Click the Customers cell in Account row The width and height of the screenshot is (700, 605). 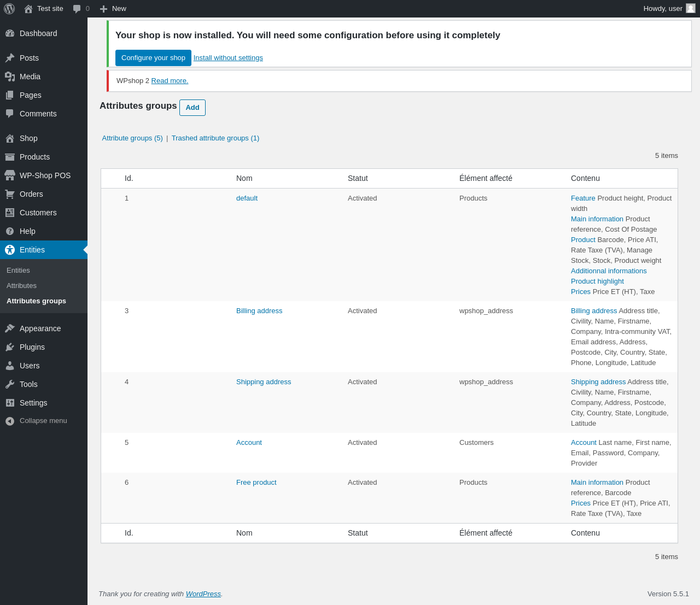[476, 443]
